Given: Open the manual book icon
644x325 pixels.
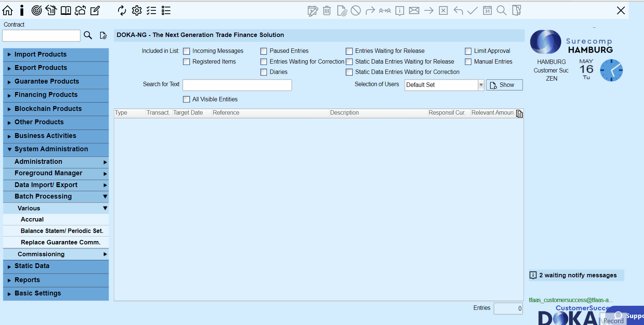Looking at the screenshot, I should (66, 10).
